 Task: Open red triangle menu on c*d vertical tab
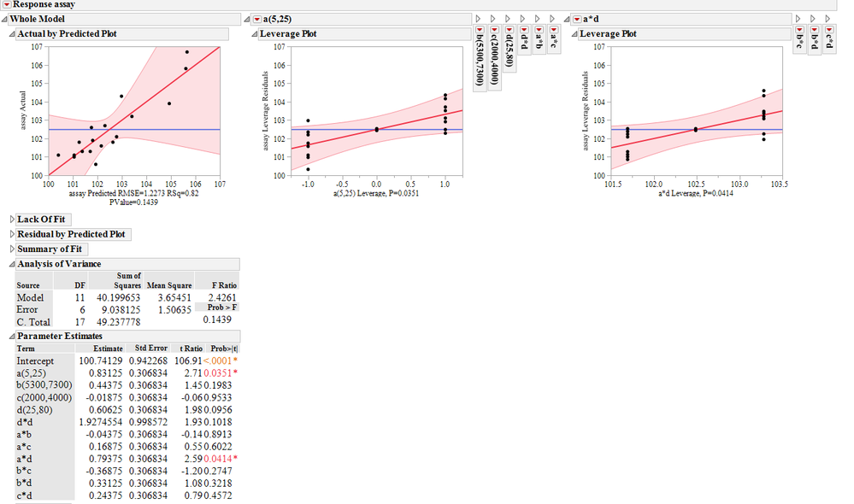[x=829, y=30]
